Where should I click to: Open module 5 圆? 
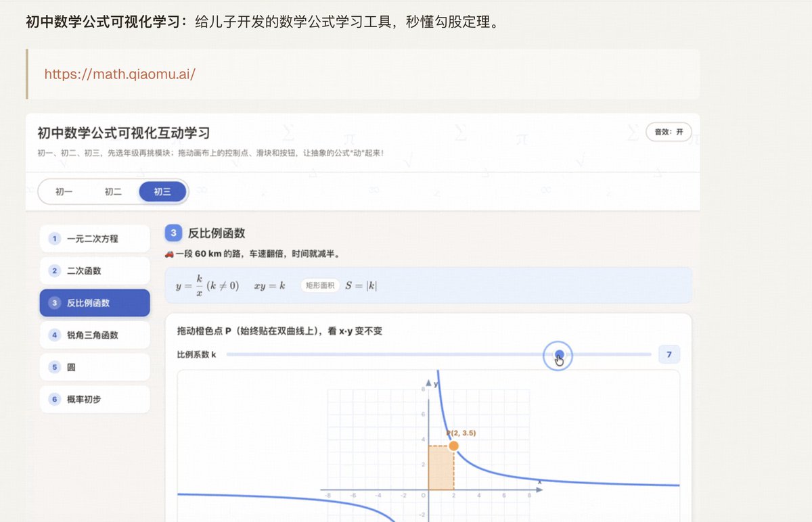[95, 367]
